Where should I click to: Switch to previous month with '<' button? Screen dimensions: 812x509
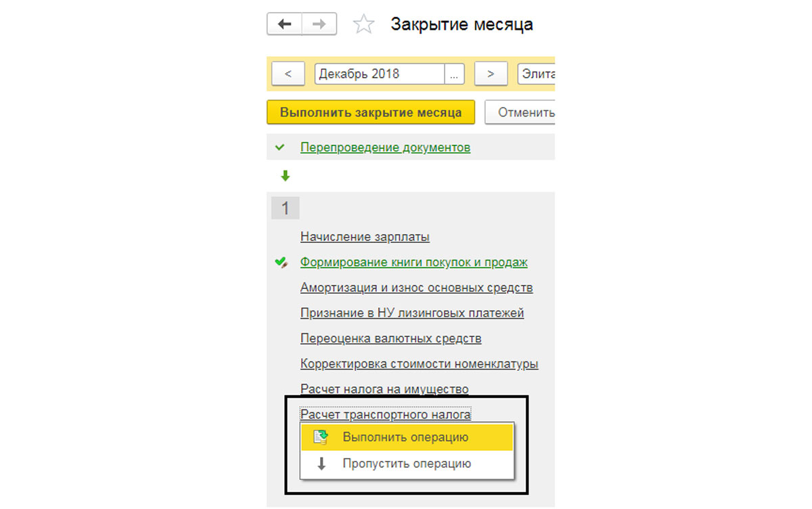pyautogui.click(x=288, y=74)
